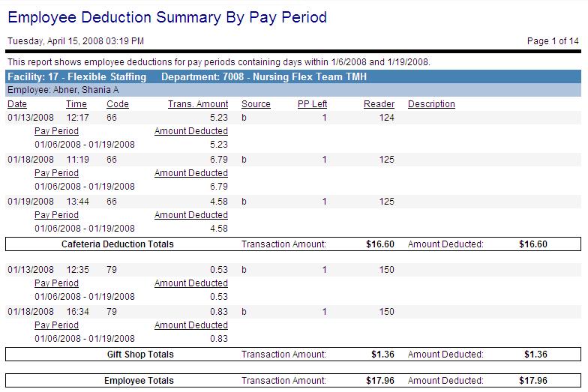Click the Gift Shop Totals label

138,355
